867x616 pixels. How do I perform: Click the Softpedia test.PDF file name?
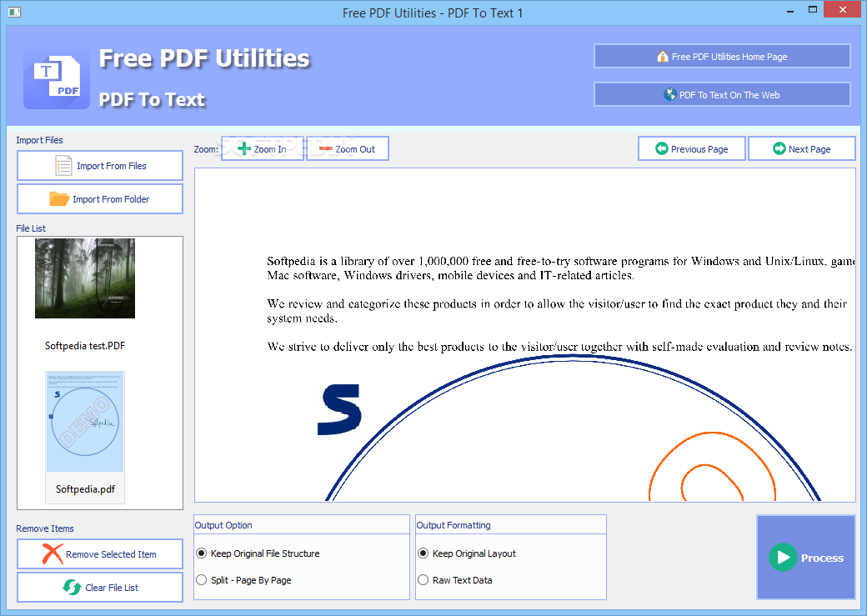pyautogui.click(x=85, y=346)
